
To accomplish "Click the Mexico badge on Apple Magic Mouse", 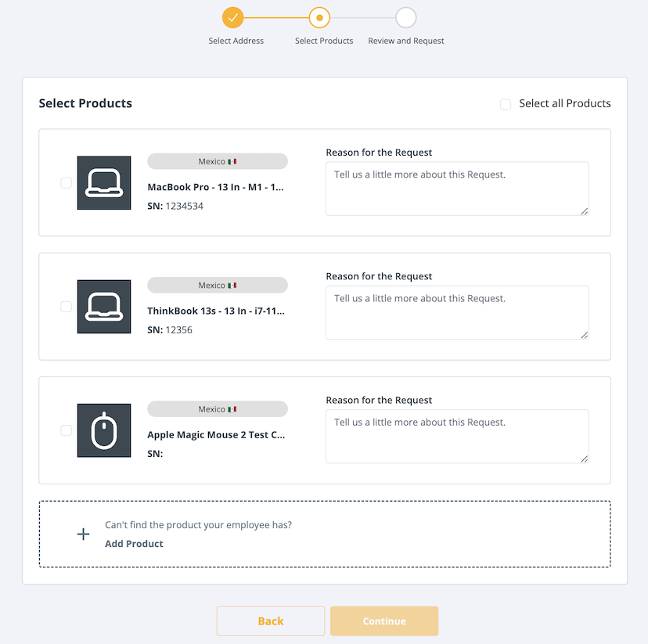I will tap(218, 409).
